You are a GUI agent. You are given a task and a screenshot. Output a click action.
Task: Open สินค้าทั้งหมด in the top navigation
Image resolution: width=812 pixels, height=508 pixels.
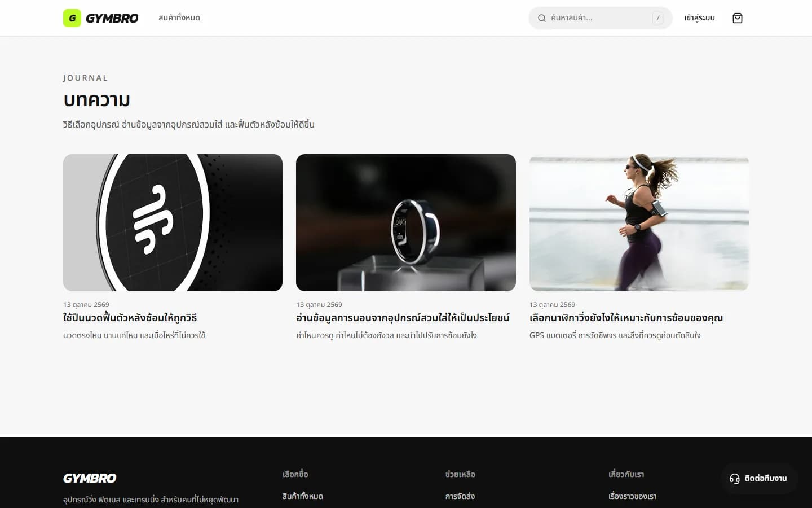(179, 18)
